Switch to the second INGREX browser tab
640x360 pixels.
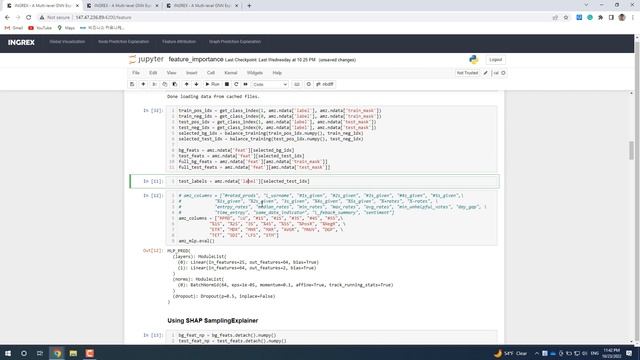point(122,6)
